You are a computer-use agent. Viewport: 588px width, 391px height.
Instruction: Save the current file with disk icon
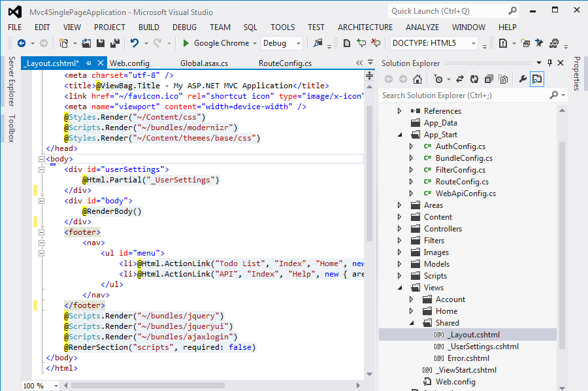coord(101,43)
